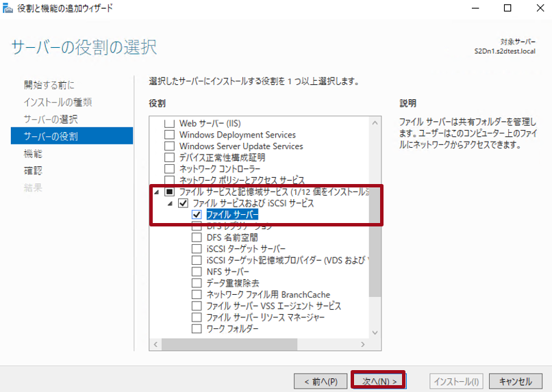Select サーバーの役割 step in sidebar

coord(72,135)
